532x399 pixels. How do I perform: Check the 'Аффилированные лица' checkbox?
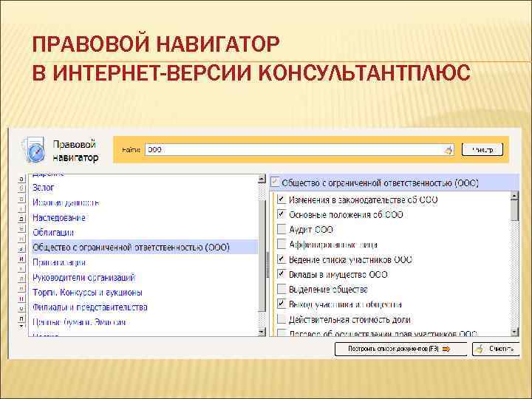click(282, 245)
